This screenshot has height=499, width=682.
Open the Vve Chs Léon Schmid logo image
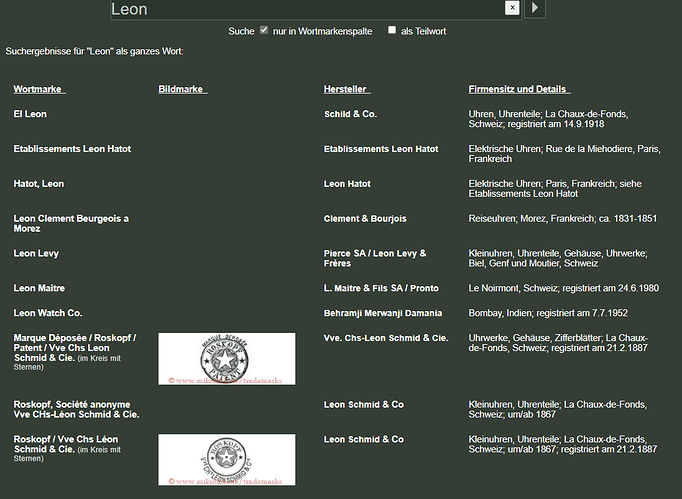click(x=227, y=459)
